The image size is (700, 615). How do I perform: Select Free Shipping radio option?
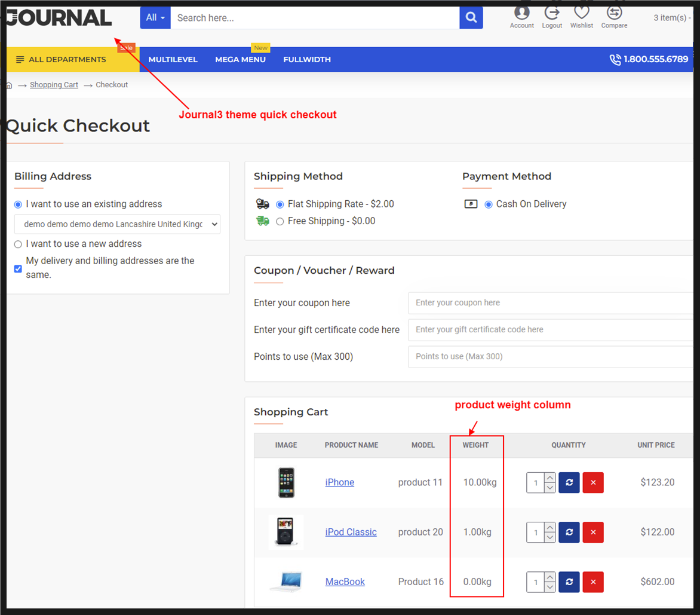click(280, 221)
